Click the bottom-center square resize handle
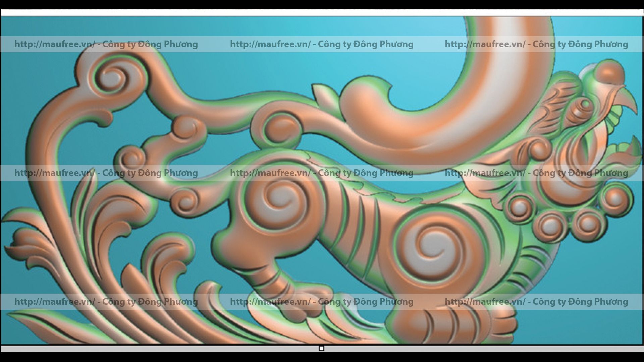644x362 pixels. tap(321, 348)
